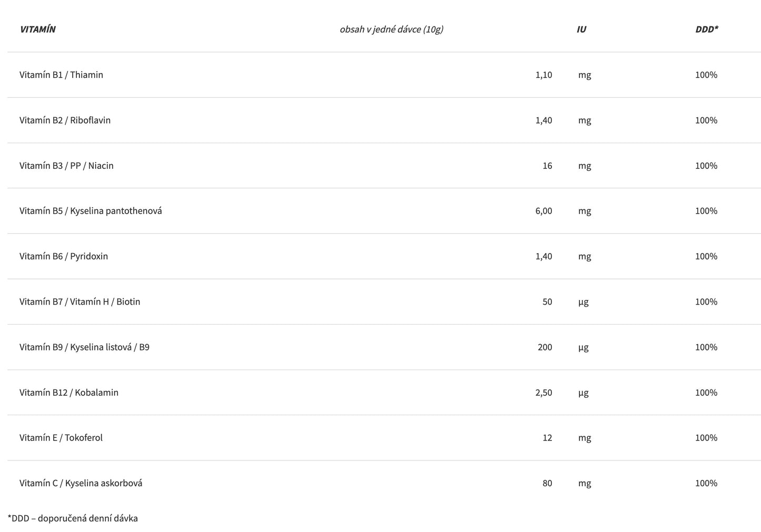
Task: Click Vitamín B3 / PP / Niacin text
Action: coord(66,166)
